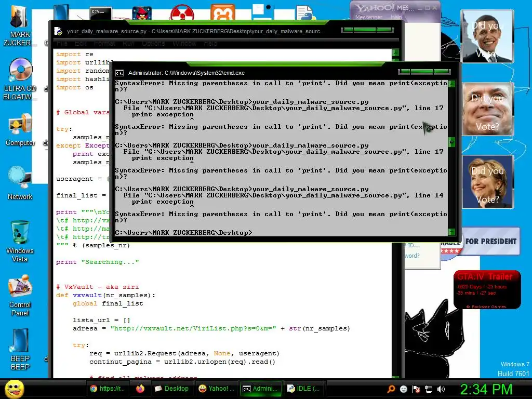Screen dimensions: 532x399
Task: Open the Computer desktop icon
Action: point(20,129)
